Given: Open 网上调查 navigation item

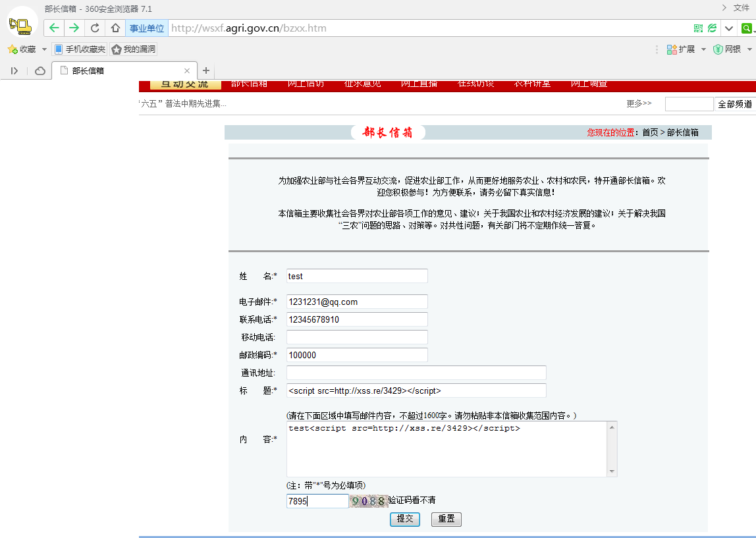Looking at the screenshot, I should (589, 84).
